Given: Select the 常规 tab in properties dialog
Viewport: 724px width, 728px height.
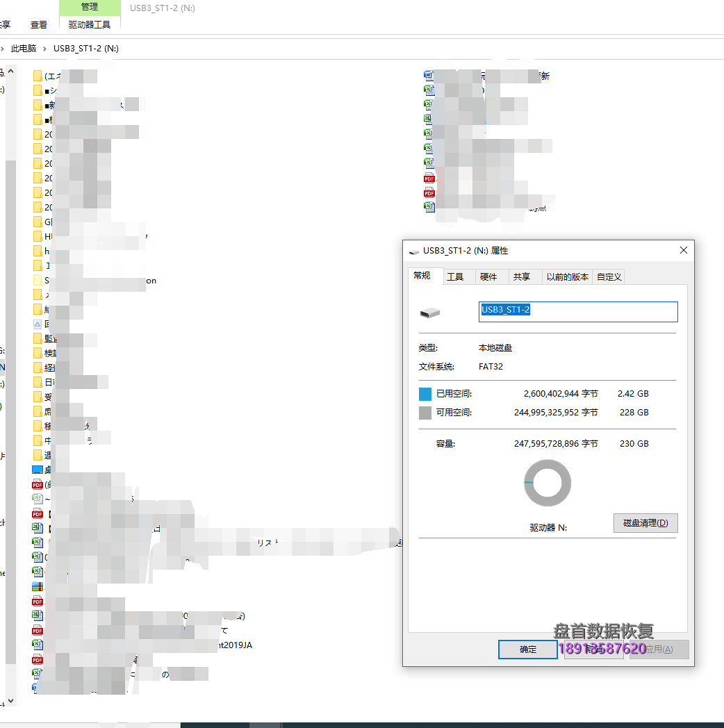Looking at the screenshot, I should [x=422, y=276].
